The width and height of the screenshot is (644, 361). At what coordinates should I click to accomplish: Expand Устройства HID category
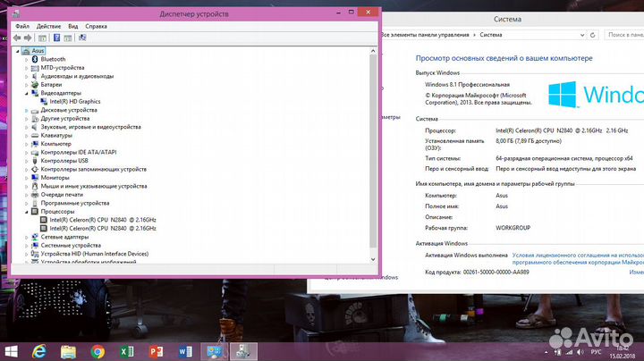point(27,254)
